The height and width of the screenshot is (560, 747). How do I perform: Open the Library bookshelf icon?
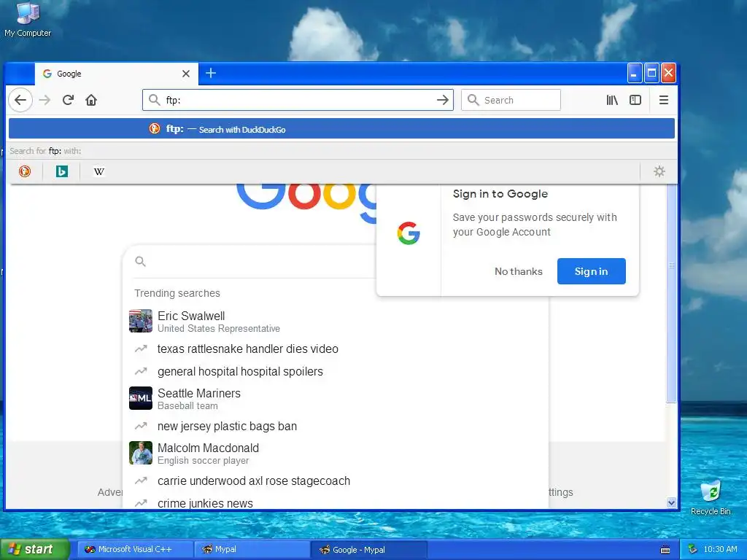click(612, 100)
